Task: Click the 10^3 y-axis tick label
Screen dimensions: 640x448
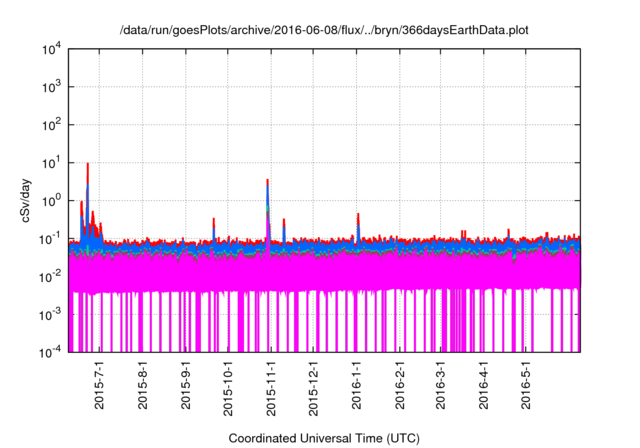Action: [51, 87]
